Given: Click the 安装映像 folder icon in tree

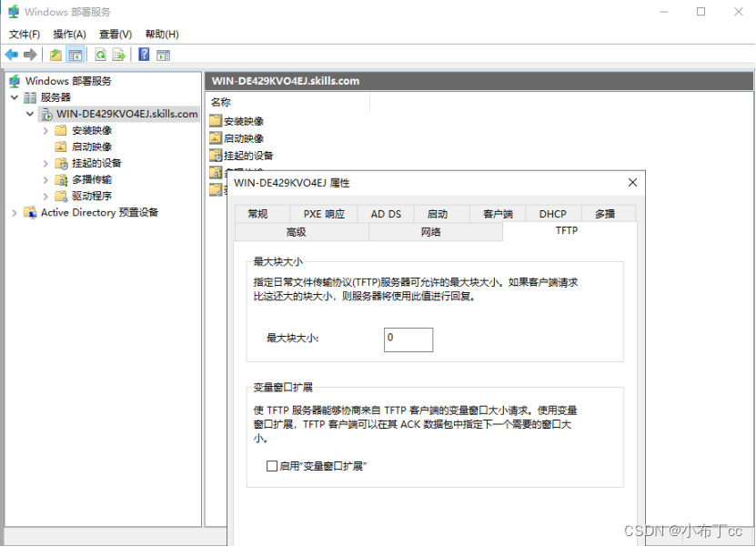Looking at the screenshot, I should tap(61, 130).
